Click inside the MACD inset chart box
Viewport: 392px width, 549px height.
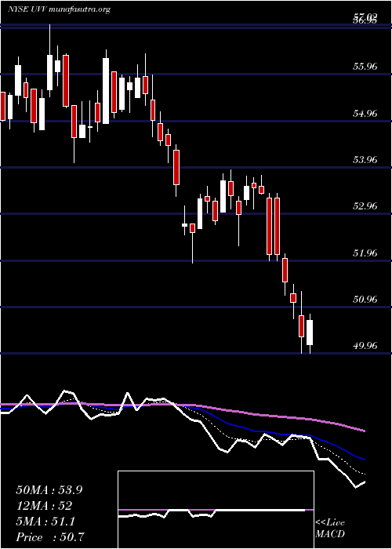click(216, 510)
